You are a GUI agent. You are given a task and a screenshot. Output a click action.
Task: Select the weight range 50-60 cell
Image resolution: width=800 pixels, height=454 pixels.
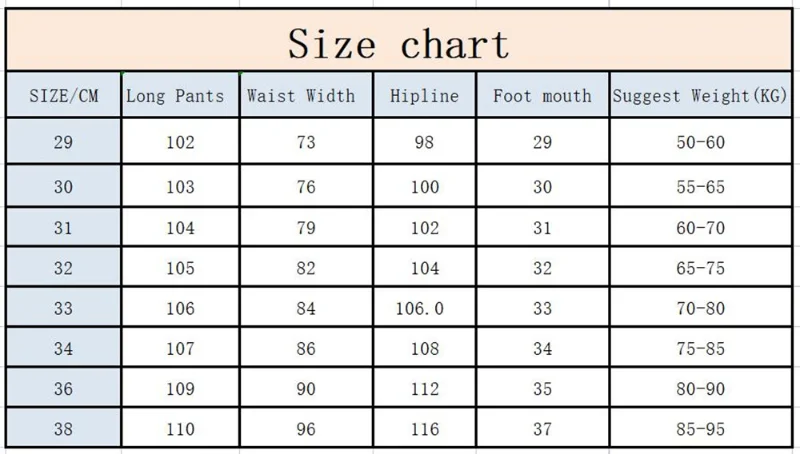tap(700, 142)
